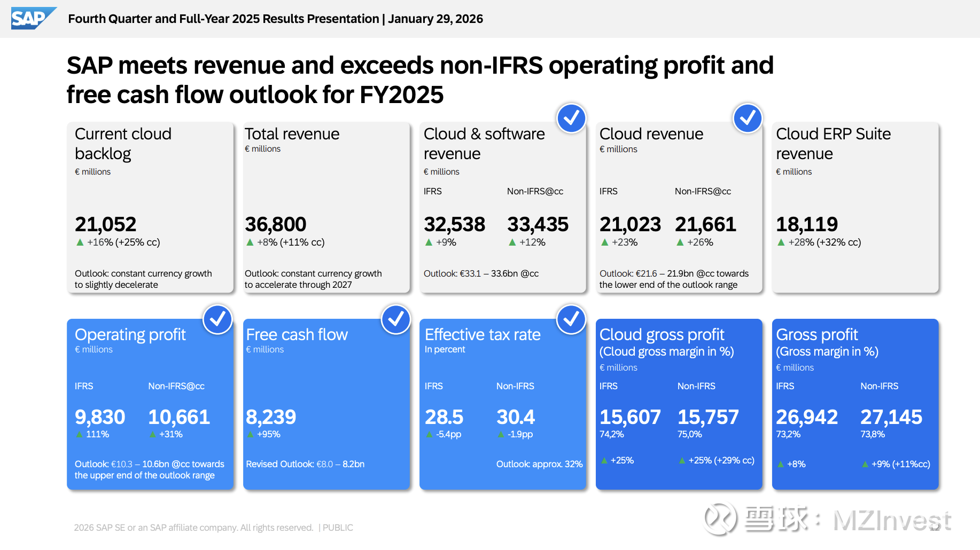
Task: Click the Cloud ERP Suite value 18,119
Action: click(x=807, y=224)
